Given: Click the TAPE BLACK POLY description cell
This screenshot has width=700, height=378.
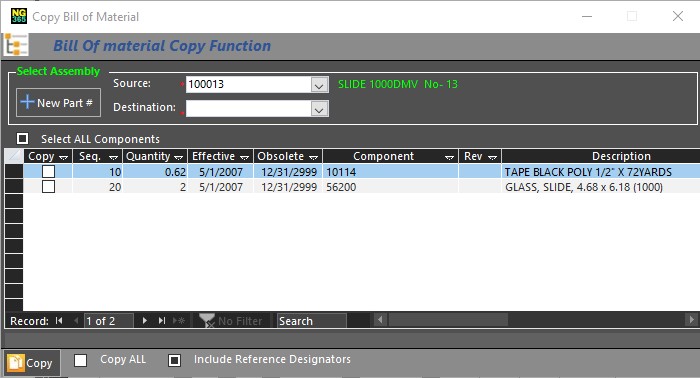Looking at the screenshot, I should [x=601, y=172].
